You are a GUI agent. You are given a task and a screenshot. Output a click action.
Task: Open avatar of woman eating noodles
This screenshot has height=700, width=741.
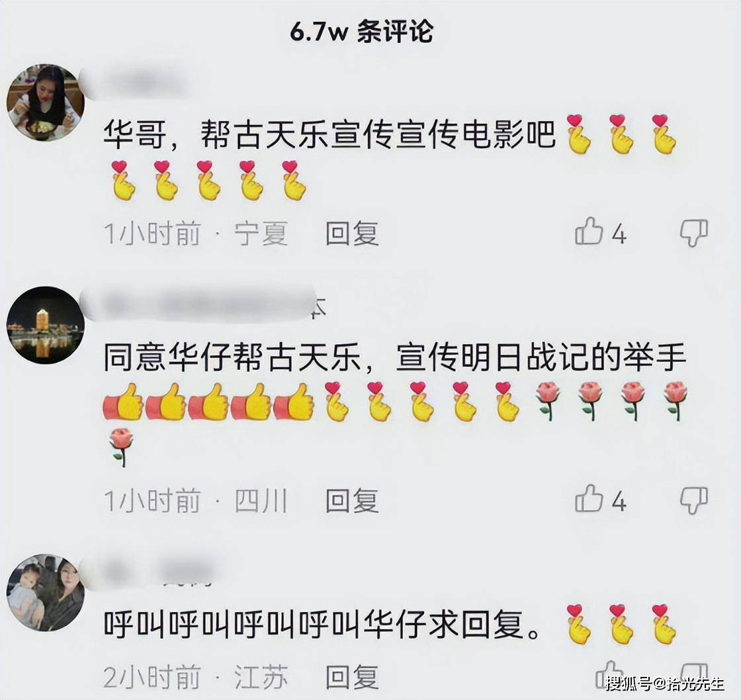coord(46,103)
